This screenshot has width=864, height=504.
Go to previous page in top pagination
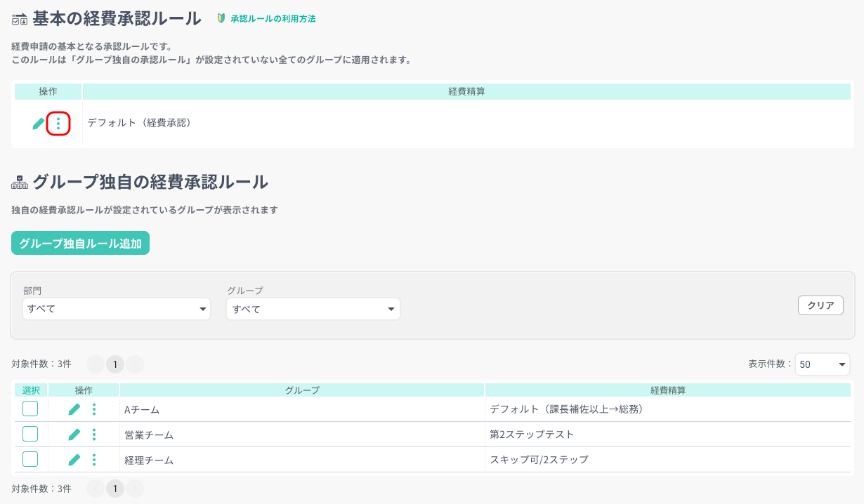pos(96,364)
